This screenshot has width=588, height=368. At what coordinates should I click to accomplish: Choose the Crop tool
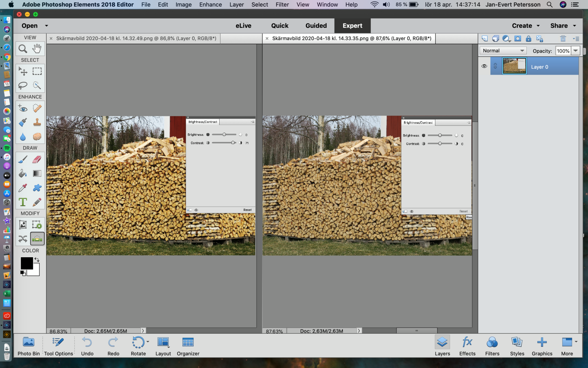23,225
